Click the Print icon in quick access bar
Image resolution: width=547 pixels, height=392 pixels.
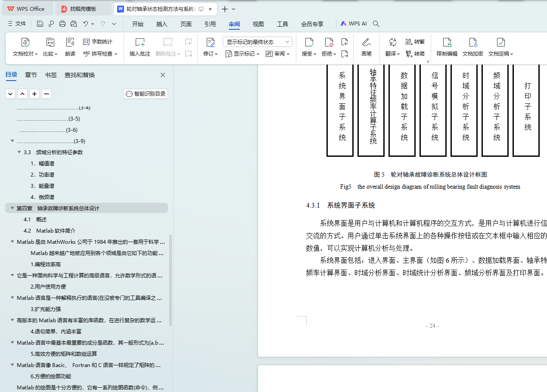point(62,24)
